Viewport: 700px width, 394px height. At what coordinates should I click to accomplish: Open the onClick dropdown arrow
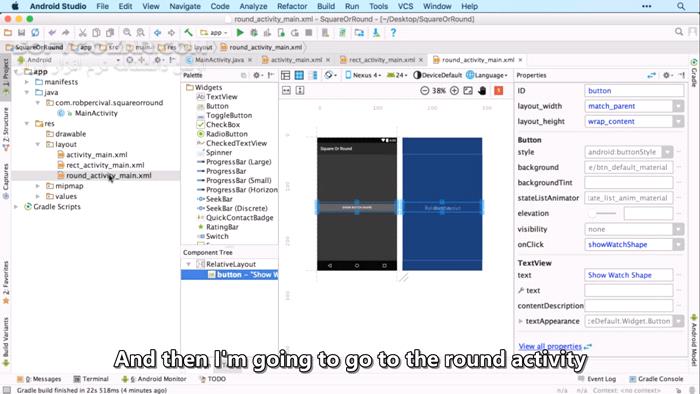(x=678, y=245)
